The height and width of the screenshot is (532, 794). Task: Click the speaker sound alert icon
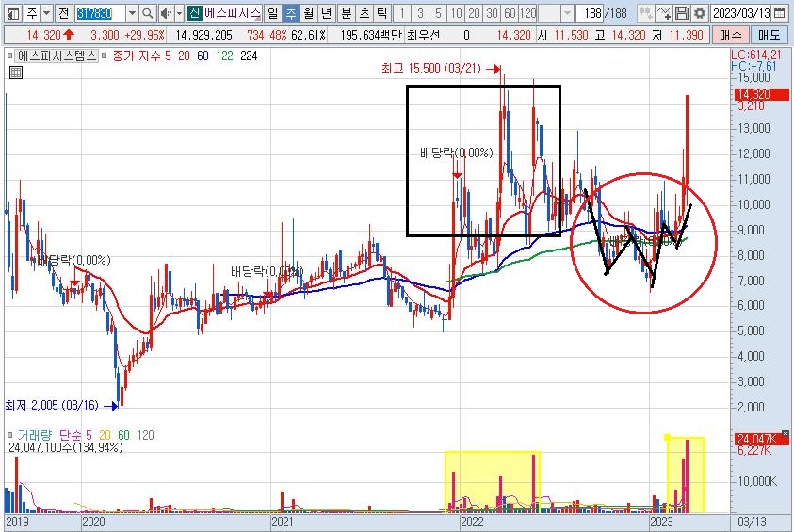tap(165, 13)
